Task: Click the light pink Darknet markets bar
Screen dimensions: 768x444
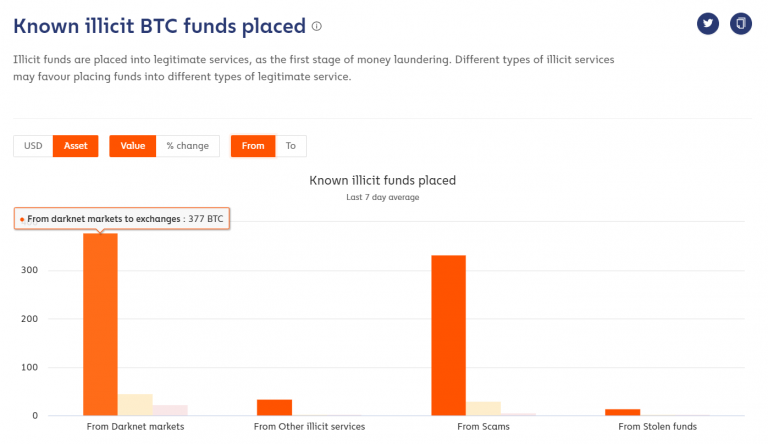Action: 170,410
